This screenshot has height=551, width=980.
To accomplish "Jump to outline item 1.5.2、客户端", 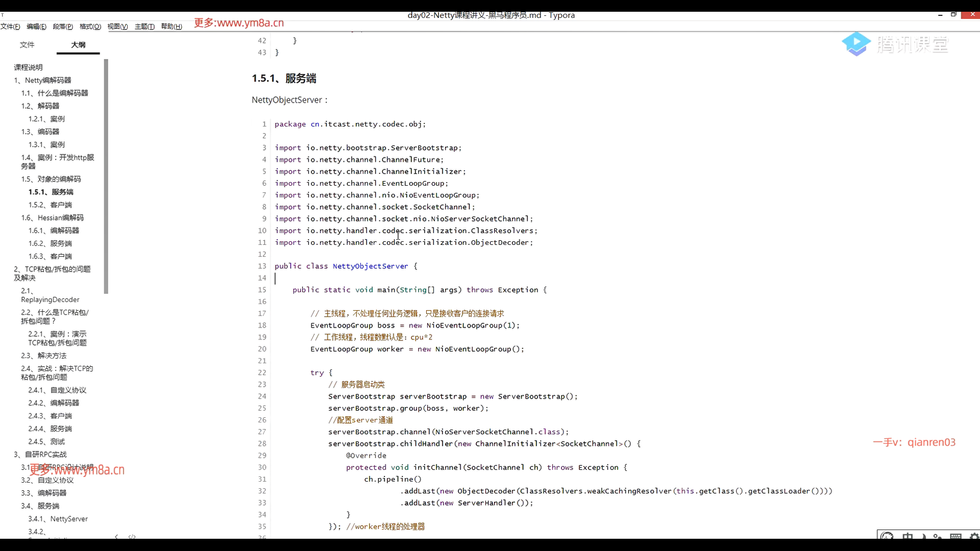I will point(50,205).
